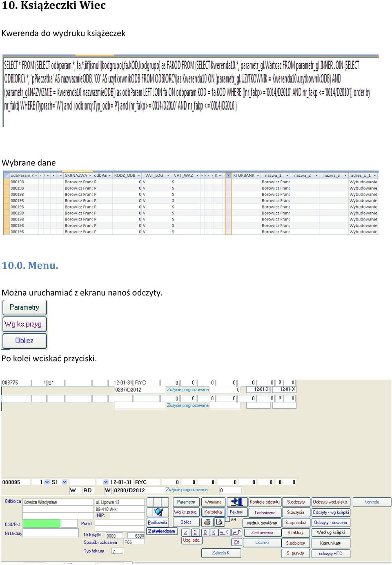
Task: Click the Kontrole button
Action: [x=372, y=502]
